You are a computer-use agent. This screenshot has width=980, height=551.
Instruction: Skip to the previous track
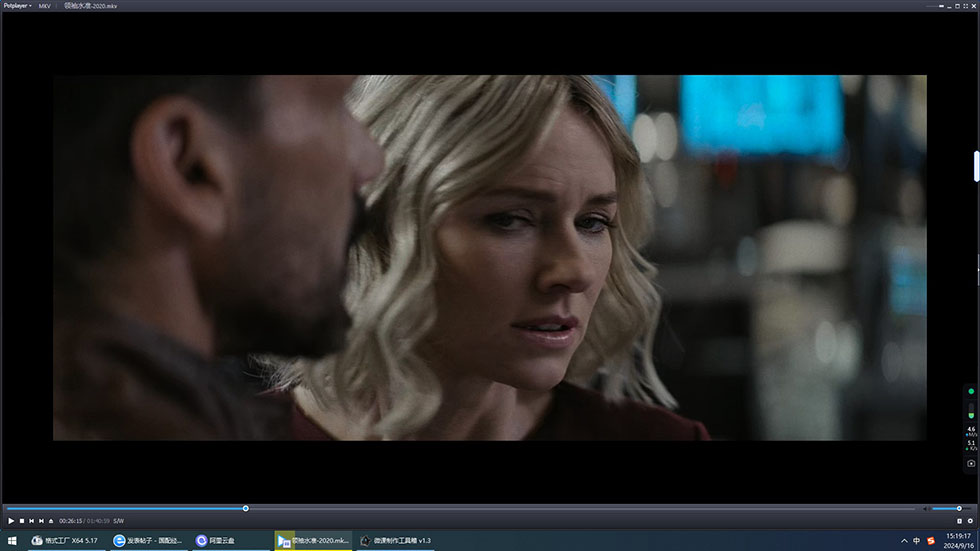[31, 521]
